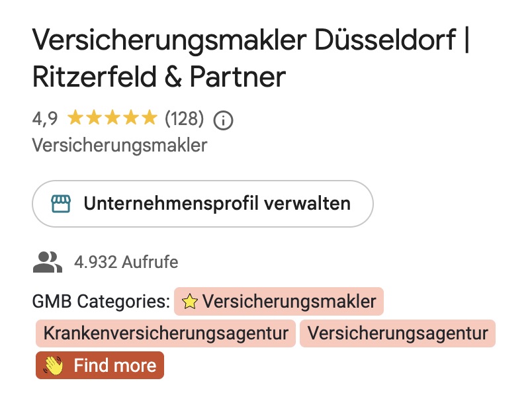Click Versicherungsmakler Düsseldorf in the heading
This screenshot has height=397, width=532.
point(244,40)
